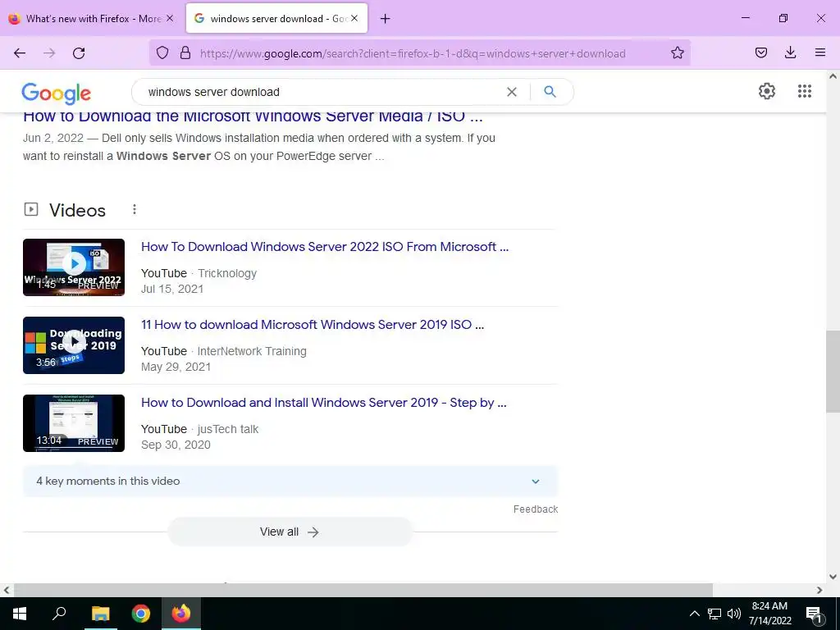Screen dimensions: 840x630
Task: Click the 'May 29, 2021' date
Action: click(176, 367)
